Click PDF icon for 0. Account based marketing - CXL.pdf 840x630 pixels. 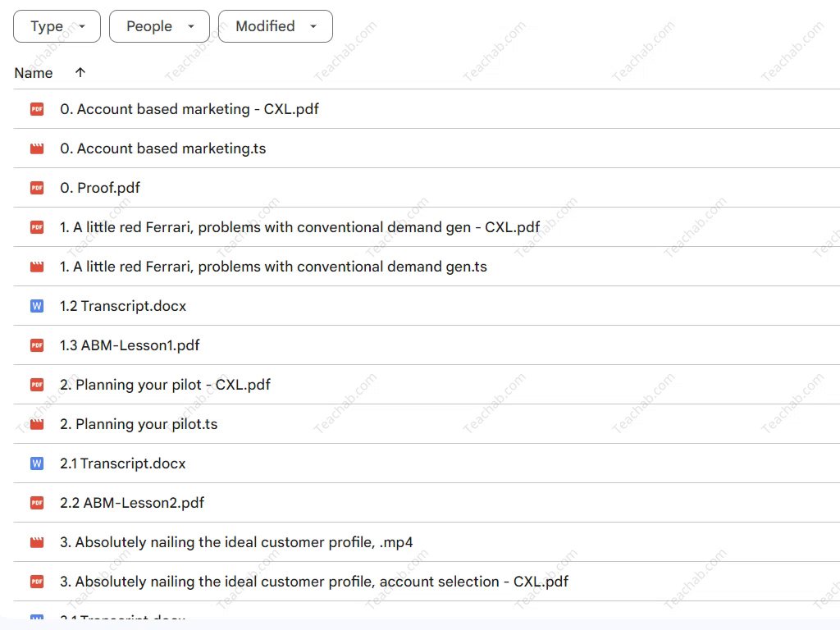(37, 109)
